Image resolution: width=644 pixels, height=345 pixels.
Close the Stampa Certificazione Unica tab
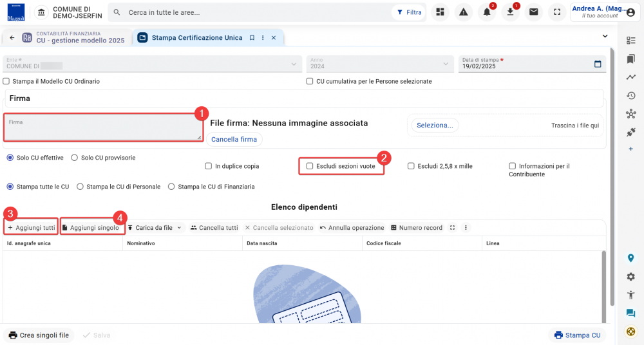click(274, 38)
